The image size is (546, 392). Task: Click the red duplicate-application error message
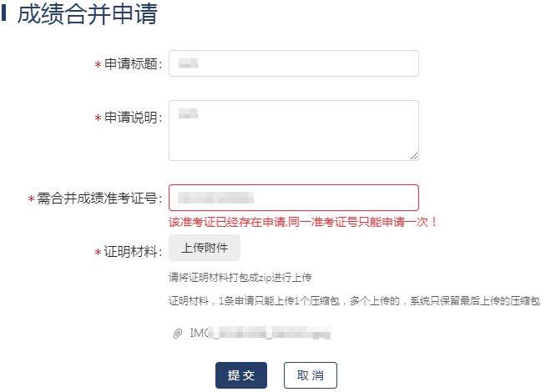[303, 222]
